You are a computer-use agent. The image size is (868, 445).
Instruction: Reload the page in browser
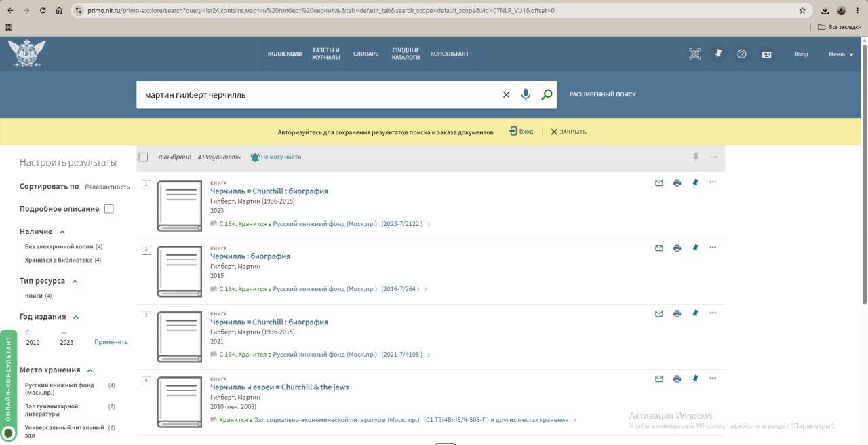tap(43, 10)
